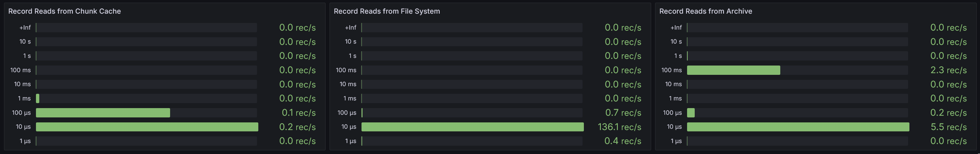Click the 100 µs bar in Chunk Cache panel
Screen dimensions: 980x154
103,113
